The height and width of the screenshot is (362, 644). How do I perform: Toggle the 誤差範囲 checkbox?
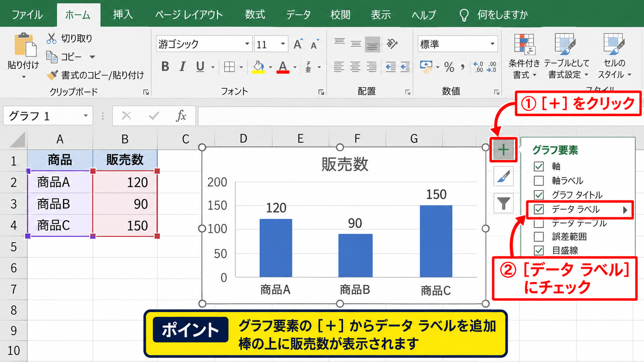539,237
